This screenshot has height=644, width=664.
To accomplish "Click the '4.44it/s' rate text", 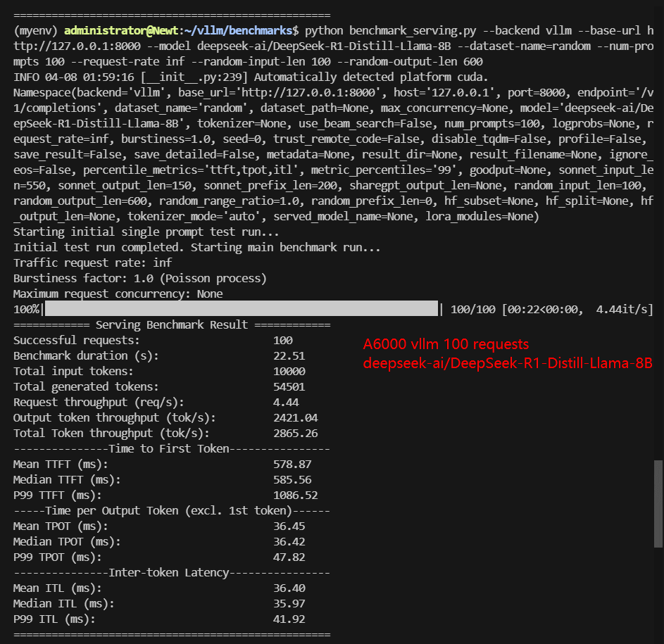I will (622, 310).
